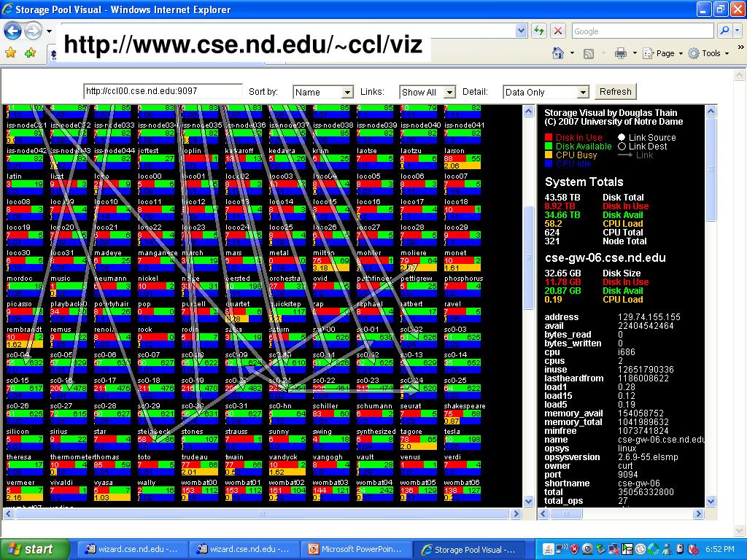Open the search provider dropdown arrow

[x=737, y=31]
